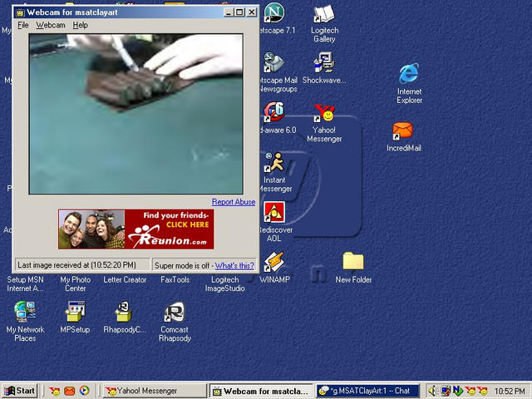Image resolution: width=532 pixels, height=399 pixels.
Task: Minimize the Webcam for msatclayart window
Action: [x=229, y=13]
